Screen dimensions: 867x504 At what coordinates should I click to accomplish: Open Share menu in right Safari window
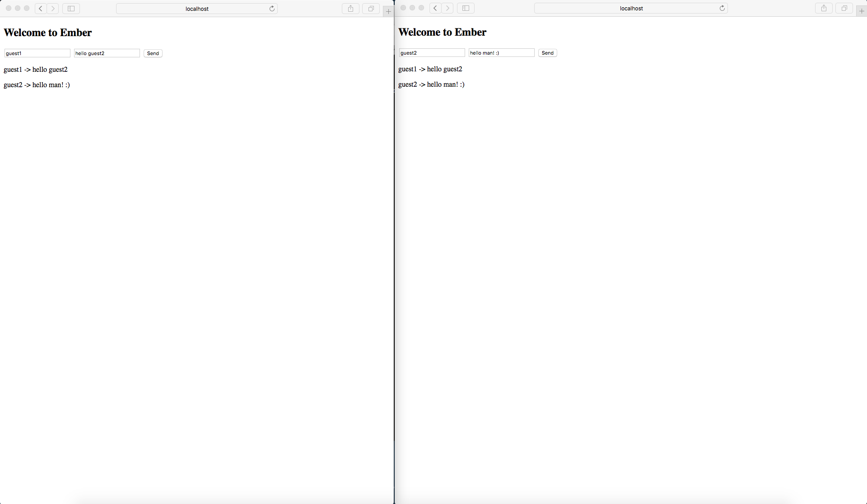tap(824, 8)
